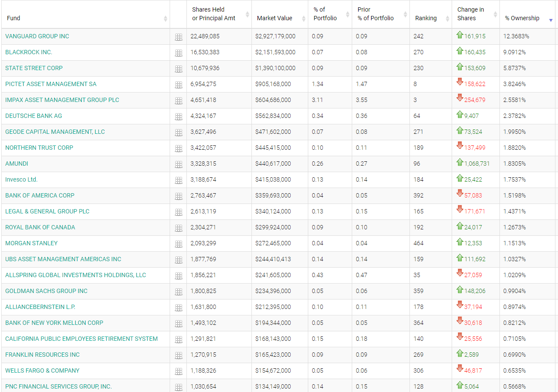Open grid icon in Wells Fargo row
Image resolution: width=558 pixels, height=392 pixels.
179,371
